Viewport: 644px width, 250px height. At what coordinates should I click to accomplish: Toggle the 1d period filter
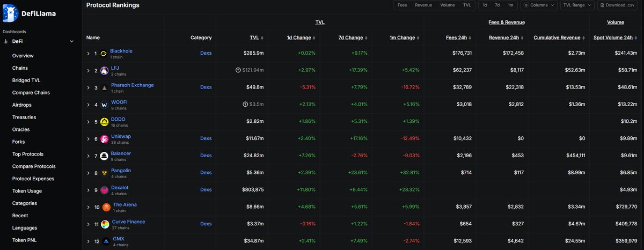[485, 5]
